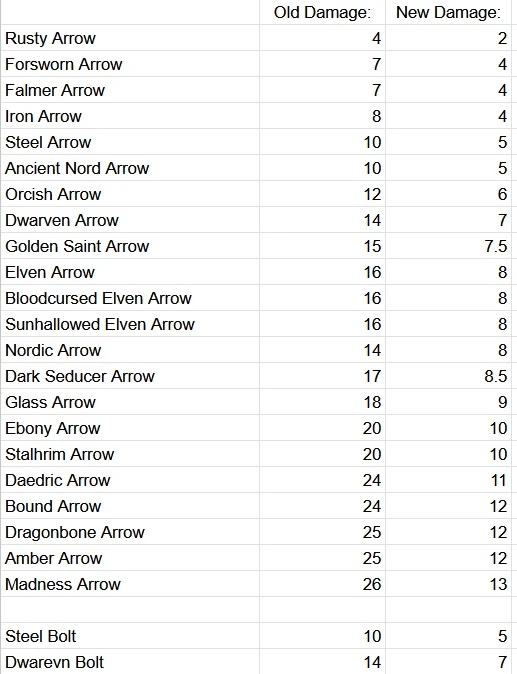517x674 pixels.
Task: Select Dark Seducer Arrow new damage 8.5
Action: (448, 376)
